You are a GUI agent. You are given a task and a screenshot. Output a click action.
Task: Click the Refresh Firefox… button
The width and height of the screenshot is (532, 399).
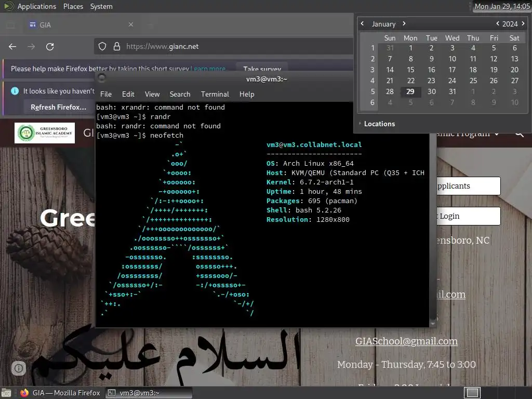(58, 107)
